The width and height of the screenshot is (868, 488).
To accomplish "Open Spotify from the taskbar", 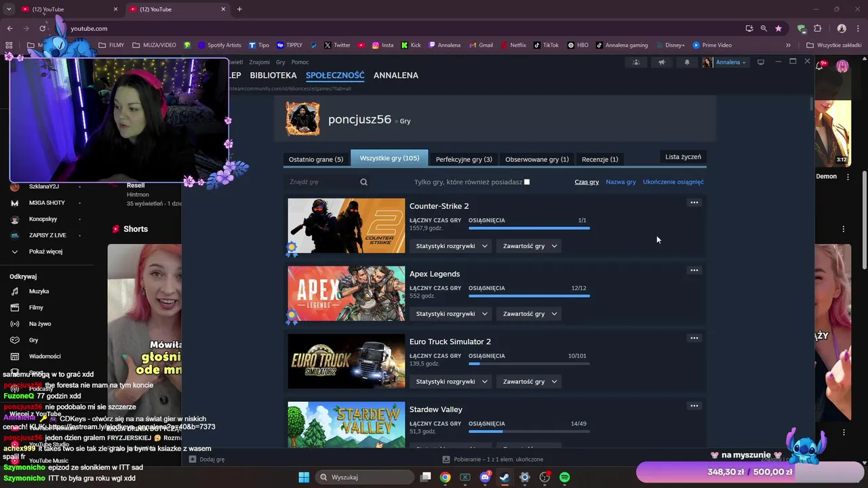I will [564, 477].
